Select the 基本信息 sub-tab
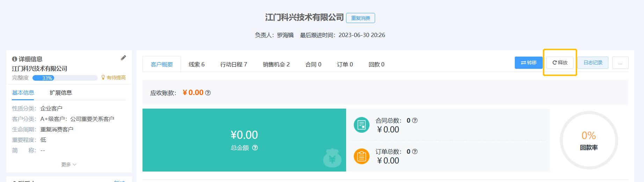This screenshot has width=644, height=182. [x=23, y=93]
